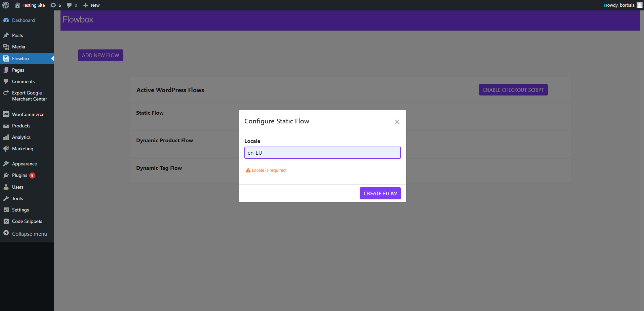Click the Users person icon
Image resolution: width=644 pixels, height=311 pixels.
click(6, 187)
